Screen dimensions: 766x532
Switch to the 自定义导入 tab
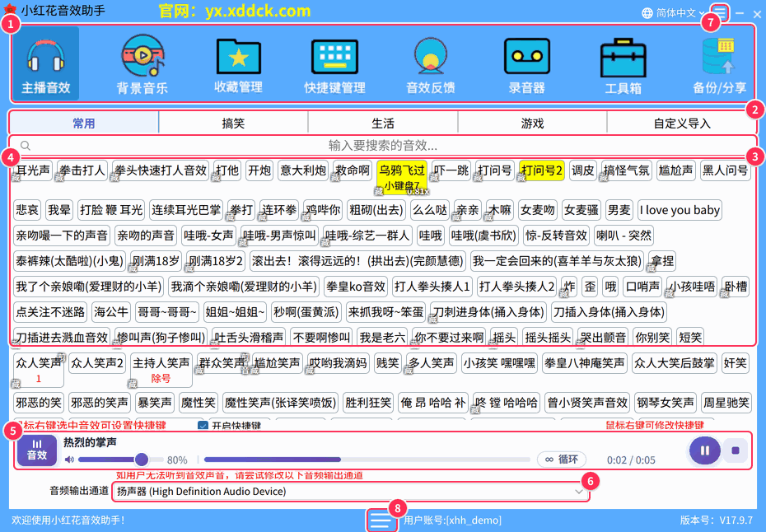tap(682, 123)
